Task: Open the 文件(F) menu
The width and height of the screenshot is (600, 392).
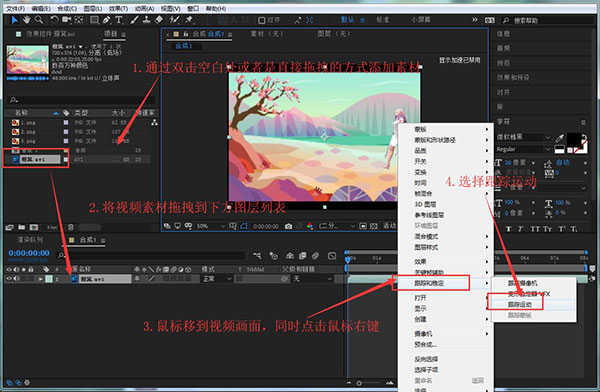Action: [x=15, y=8]
